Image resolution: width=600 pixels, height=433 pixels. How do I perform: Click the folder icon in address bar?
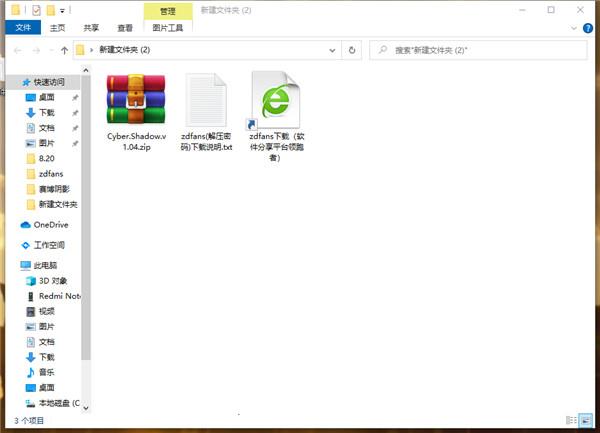point(80,50)
